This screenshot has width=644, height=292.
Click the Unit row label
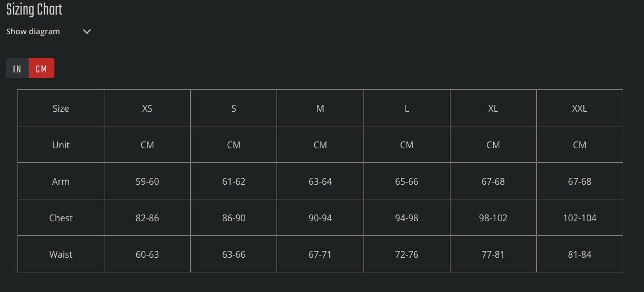(x=61, y=145)
